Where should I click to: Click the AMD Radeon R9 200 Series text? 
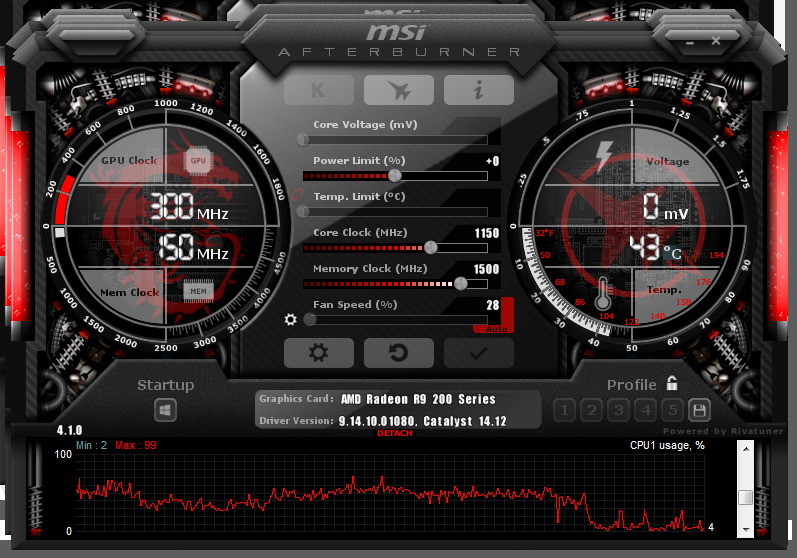(418, 399)
